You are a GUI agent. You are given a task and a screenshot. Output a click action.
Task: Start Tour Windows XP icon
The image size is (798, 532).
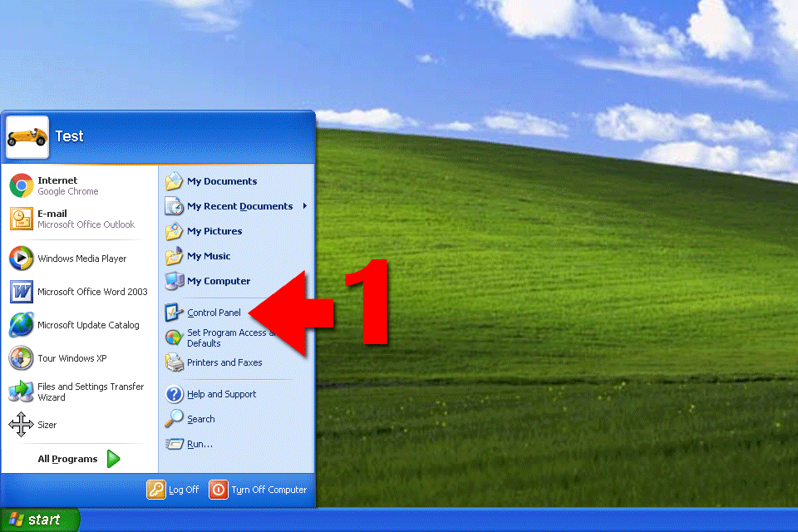[x=21, y=358]
